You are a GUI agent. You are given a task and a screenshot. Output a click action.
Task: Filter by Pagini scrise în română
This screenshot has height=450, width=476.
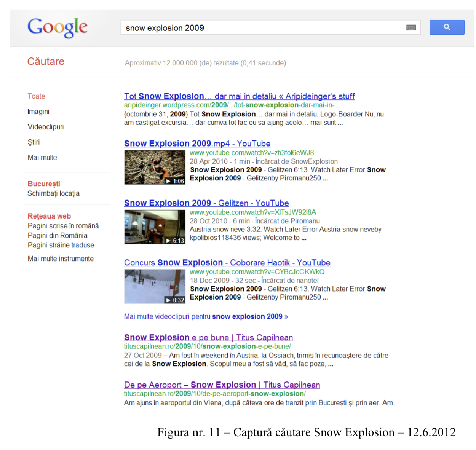coord(63,226)
